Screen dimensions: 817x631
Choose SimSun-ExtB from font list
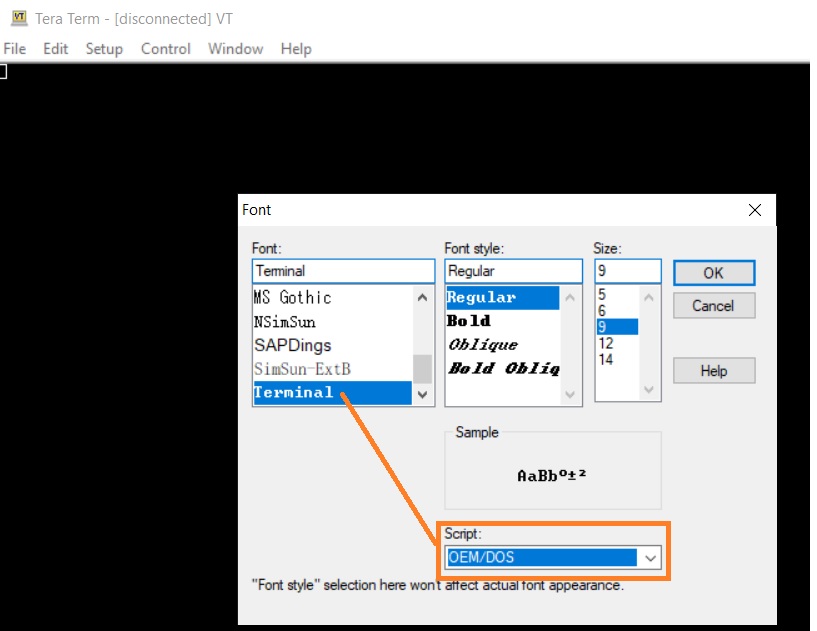pyautogui.click(x=302, y=369)
